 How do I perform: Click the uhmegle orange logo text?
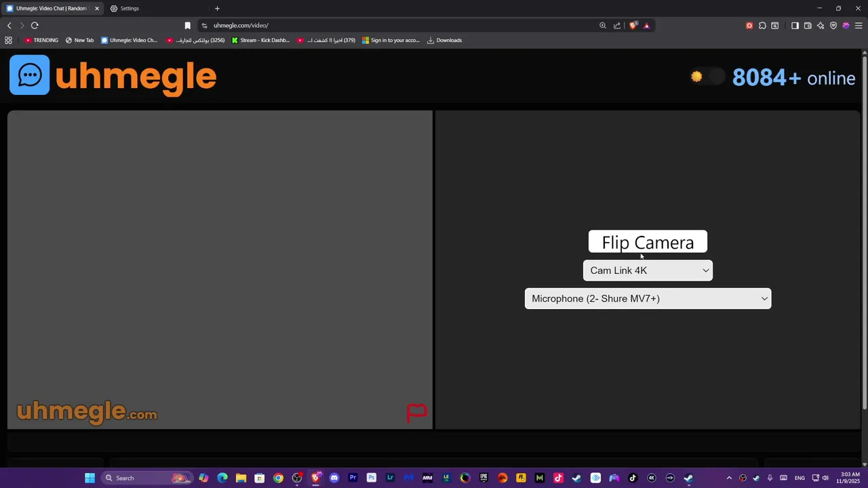click(x=136, y=77)
